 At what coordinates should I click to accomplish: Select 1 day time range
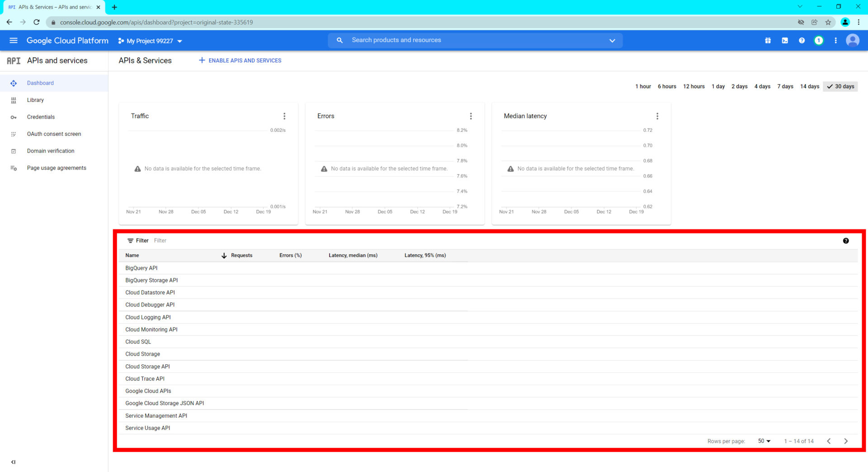coord(718,86)
